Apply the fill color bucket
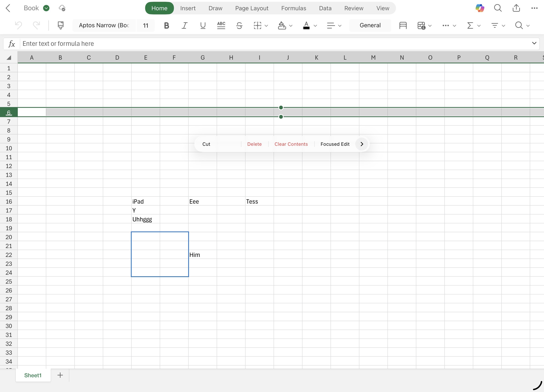Screen dimensions: 544x392 tap(282, 25)
